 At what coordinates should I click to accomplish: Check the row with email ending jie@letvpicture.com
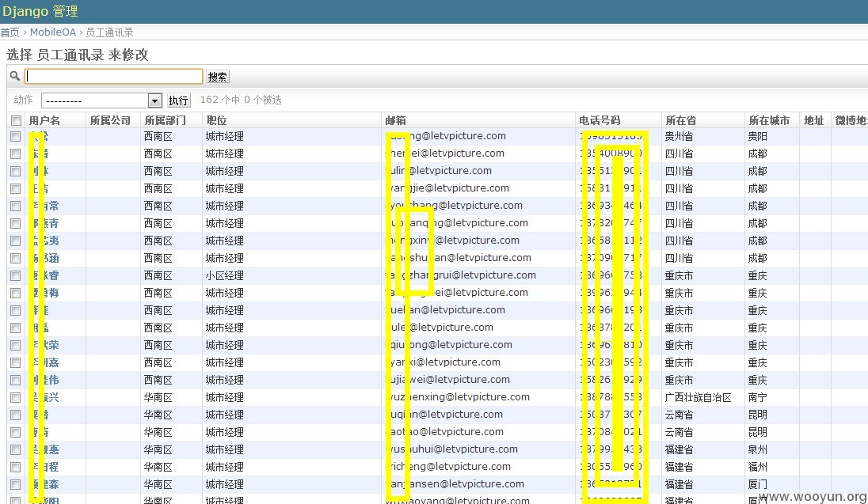tap(16, 188)
